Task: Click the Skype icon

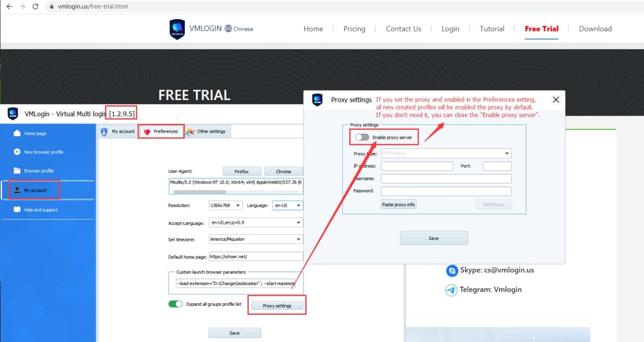Action: click(x=452, y=271)
